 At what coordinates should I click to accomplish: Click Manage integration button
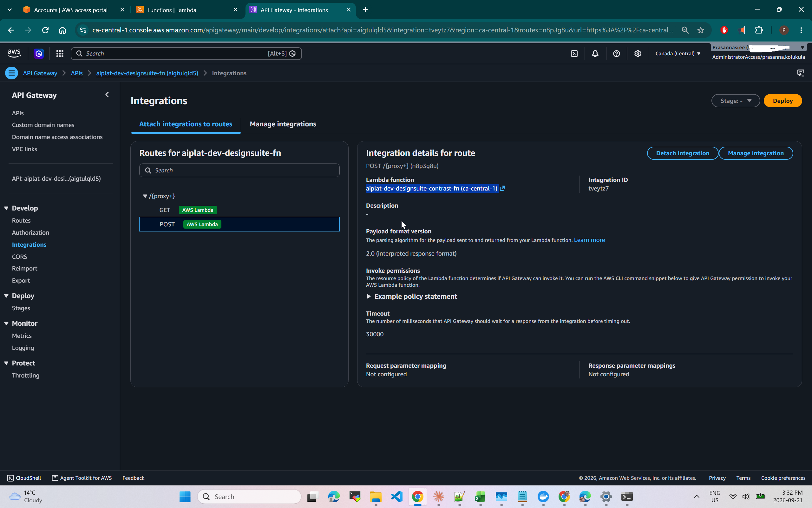pos(756,153)
